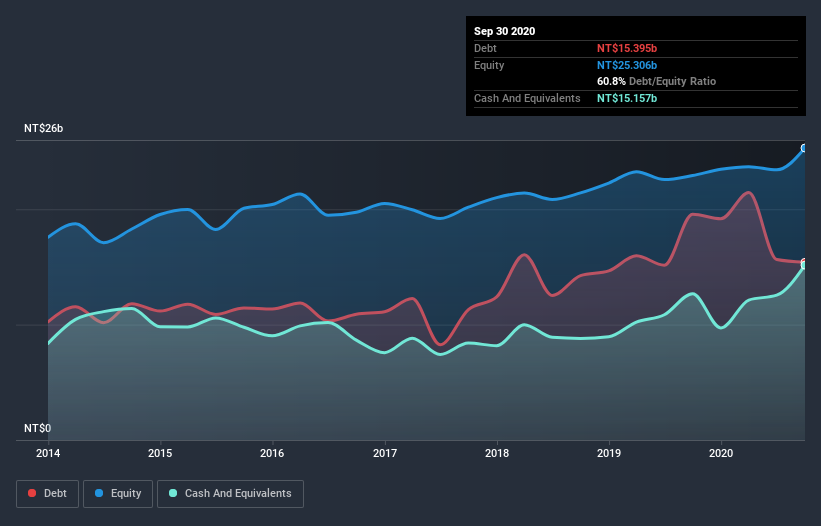The image size is (821, 526).
Task: Click the 2016 x-axis label
Action: click(272, 453)
